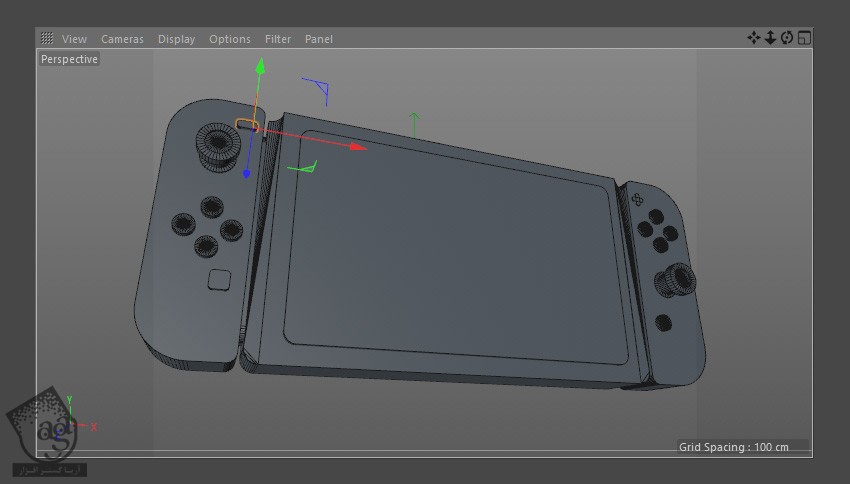Click the blue Z axis handle dot
The width and height of the screenshot is (850, 484).
(x=247, y=173)
